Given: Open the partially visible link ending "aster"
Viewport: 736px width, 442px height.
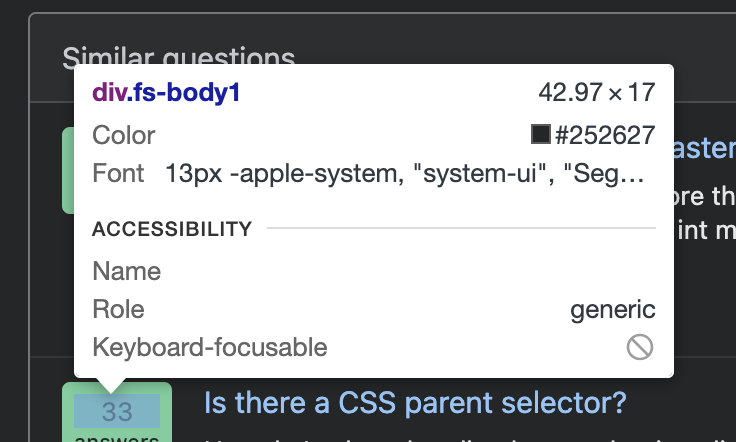Looking at the screenshot, I should pos(705,148).
